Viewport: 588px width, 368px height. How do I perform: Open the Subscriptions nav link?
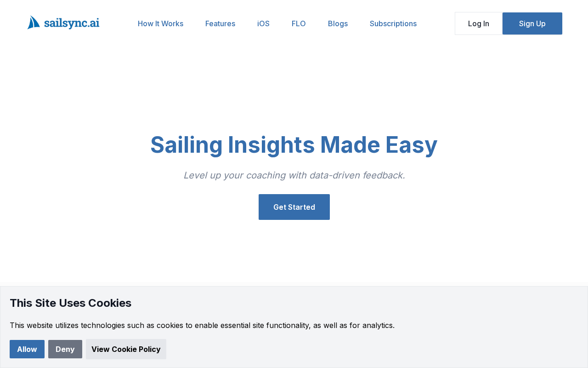point(393,23)
